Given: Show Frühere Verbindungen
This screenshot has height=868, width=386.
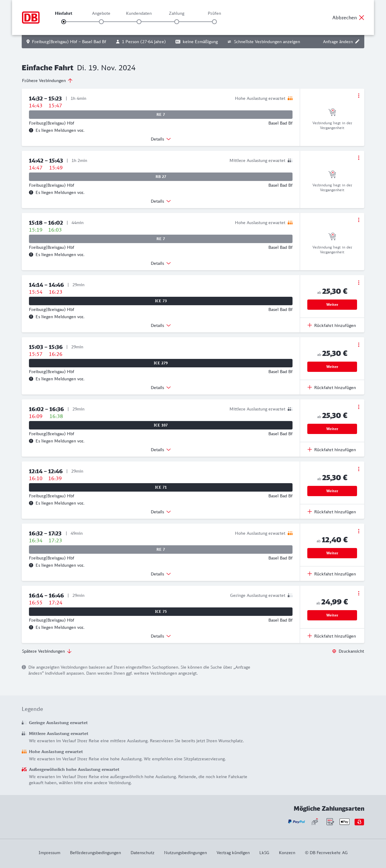Looking at the screenshot, I should point(47,81).
